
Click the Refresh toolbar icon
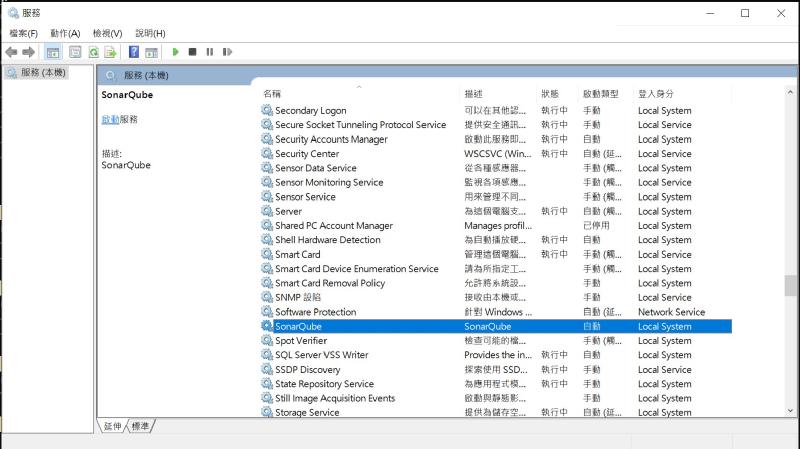pyautogui.click(x=95, y=52)
